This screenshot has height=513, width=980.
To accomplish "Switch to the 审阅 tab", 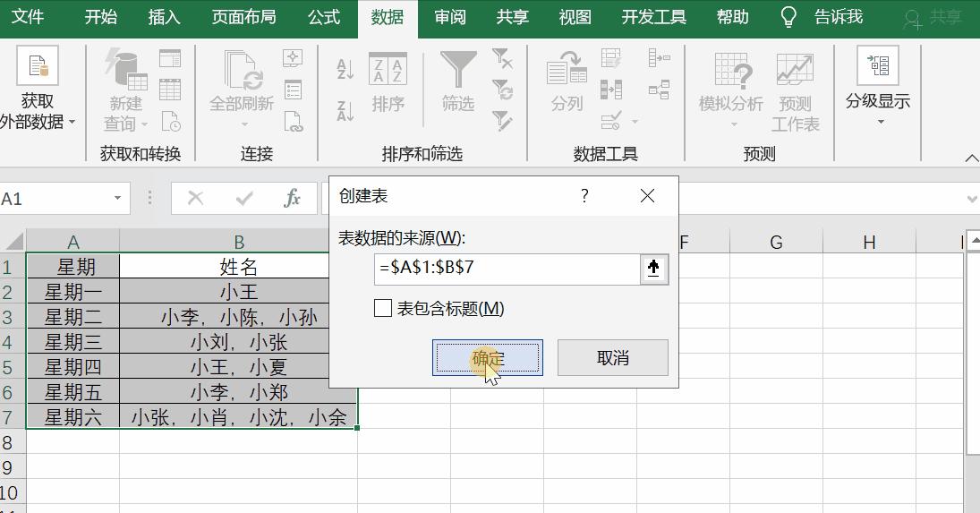I will [x=450, y=17].
